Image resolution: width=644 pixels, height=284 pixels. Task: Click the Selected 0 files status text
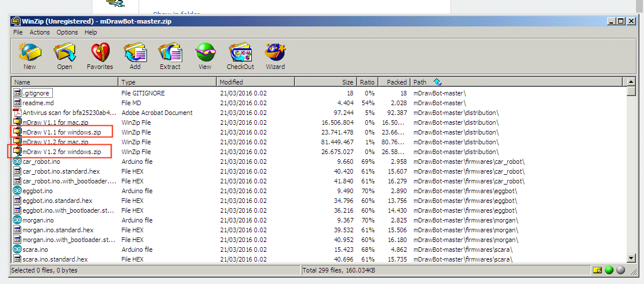coord(44,270)
